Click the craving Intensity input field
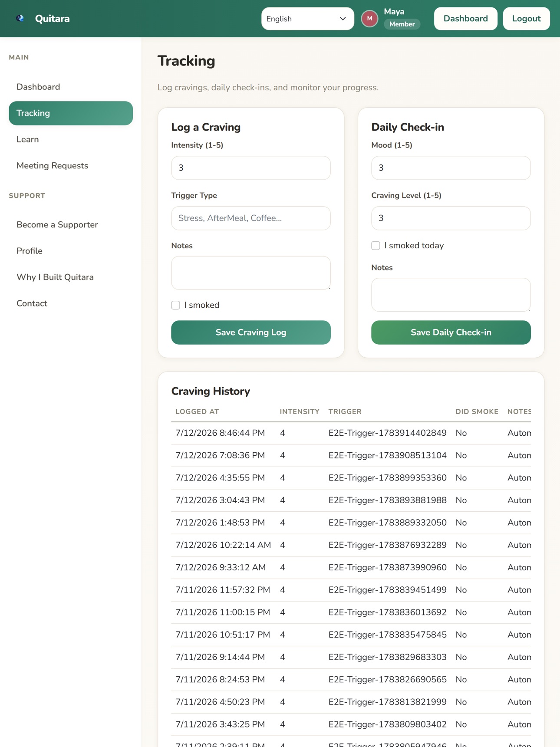This screenshot has height=747, width=560. click(251, 168)
